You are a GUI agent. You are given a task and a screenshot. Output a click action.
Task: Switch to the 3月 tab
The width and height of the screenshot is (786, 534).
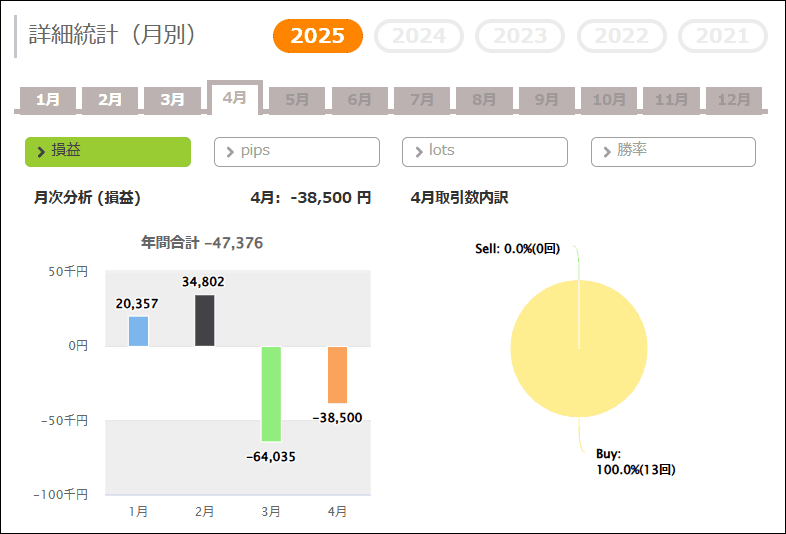click(x=172, y=100)
